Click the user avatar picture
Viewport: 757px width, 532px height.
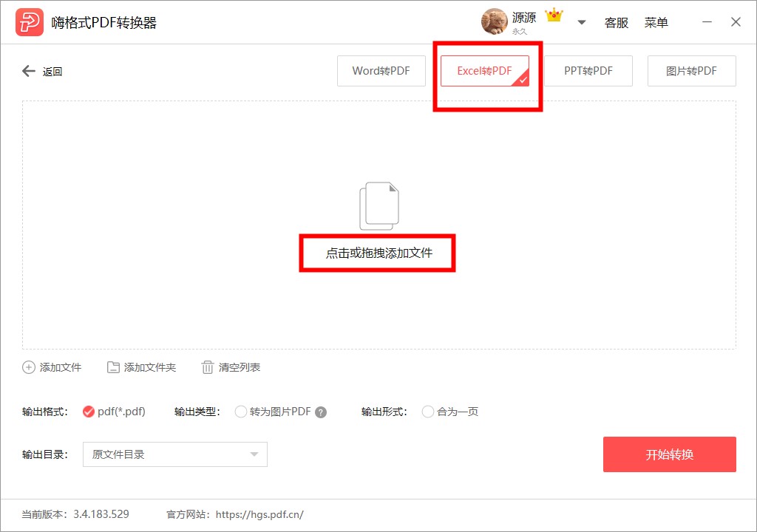pos(494,21)
